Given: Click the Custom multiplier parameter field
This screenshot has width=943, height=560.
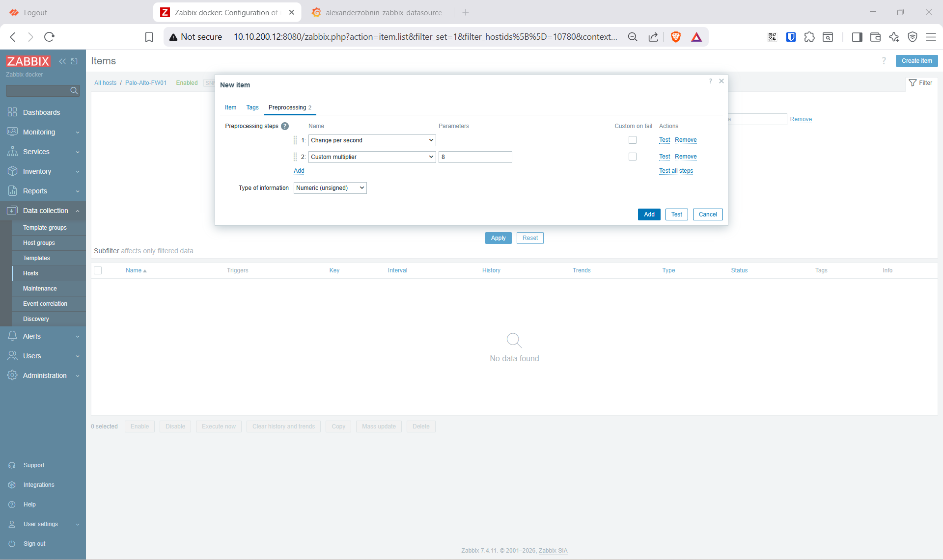Looking at the screenshot, I should (x=475, y=157).
